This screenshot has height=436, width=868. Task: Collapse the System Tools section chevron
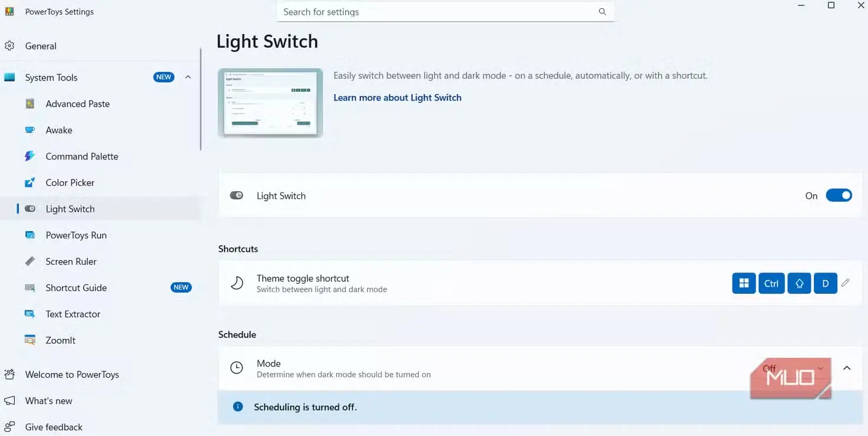tap(188, 77)
